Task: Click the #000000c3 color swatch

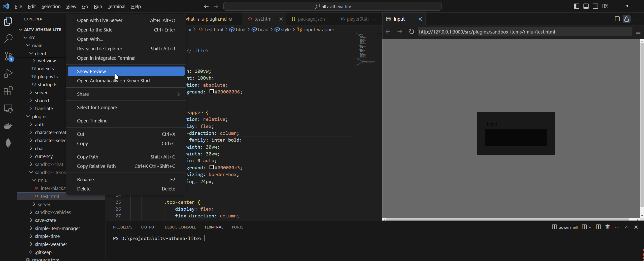Action: (x=212, y=167)
